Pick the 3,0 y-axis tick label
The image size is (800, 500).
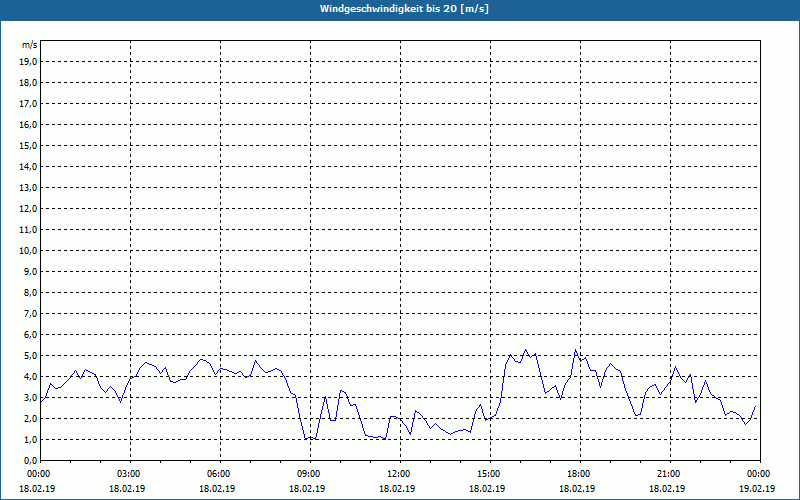pyautogui.click(x=30, y=397)
